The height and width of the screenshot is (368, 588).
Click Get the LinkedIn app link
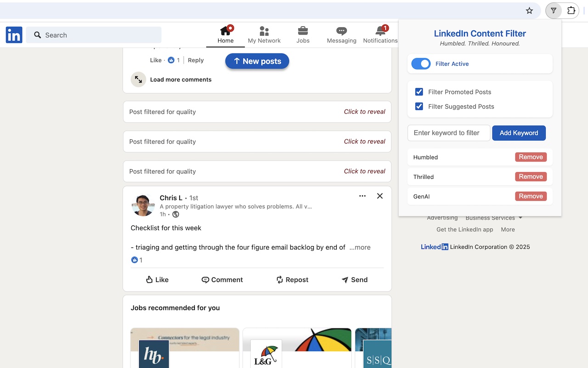tap(465, 230)
